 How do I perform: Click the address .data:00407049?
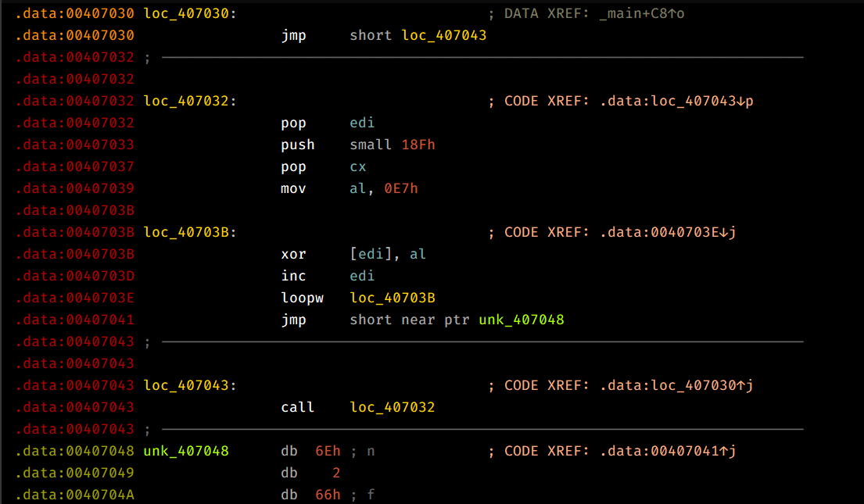[x=74, y=474]
